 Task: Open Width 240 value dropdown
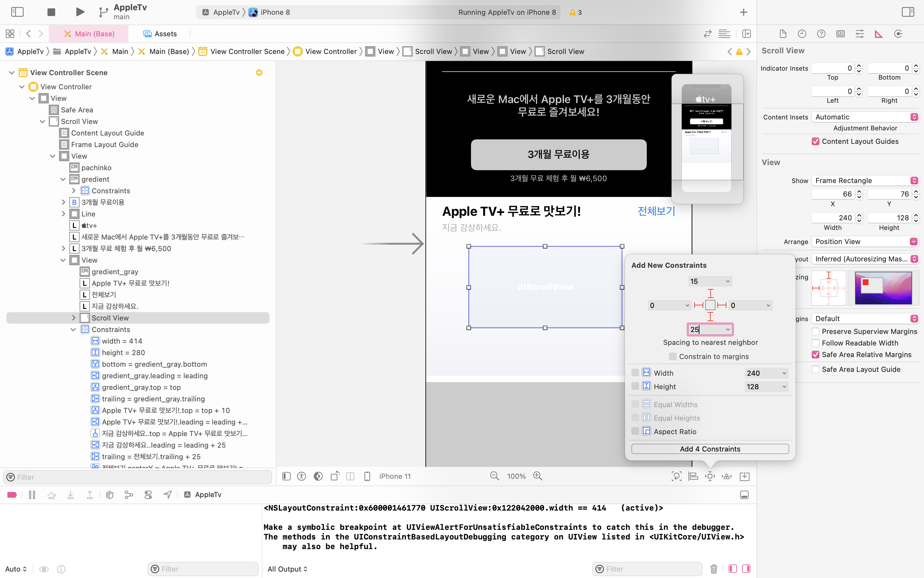pos(784,373)
